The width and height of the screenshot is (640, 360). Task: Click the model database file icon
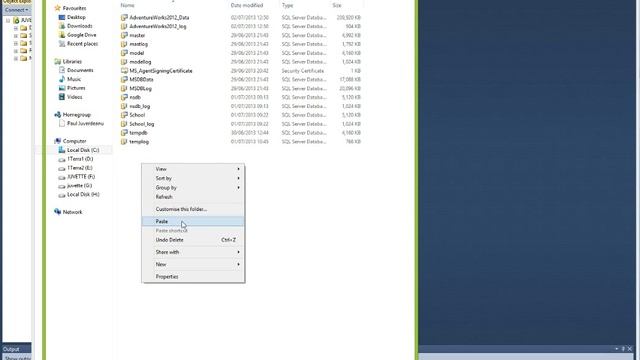tap(124, 53)
